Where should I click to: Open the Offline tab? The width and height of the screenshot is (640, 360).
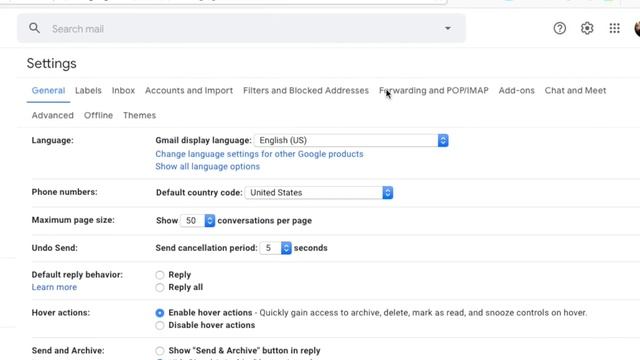tap(98, 116)
